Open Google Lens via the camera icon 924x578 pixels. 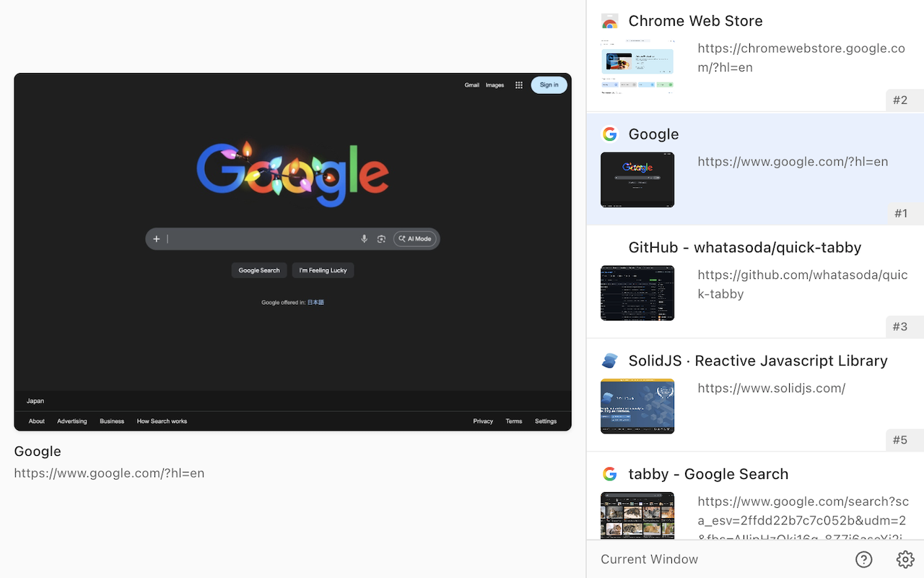click(381, 238)
